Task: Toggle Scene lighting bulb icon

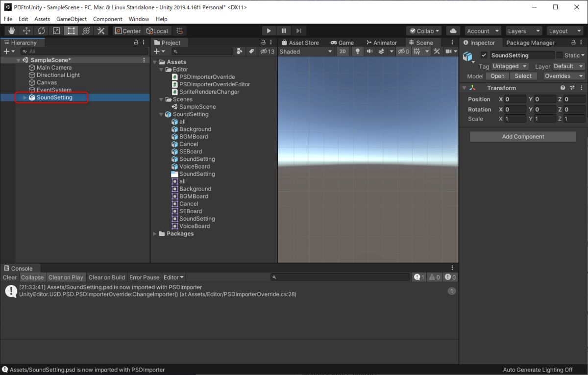Action: click(358, 51)
